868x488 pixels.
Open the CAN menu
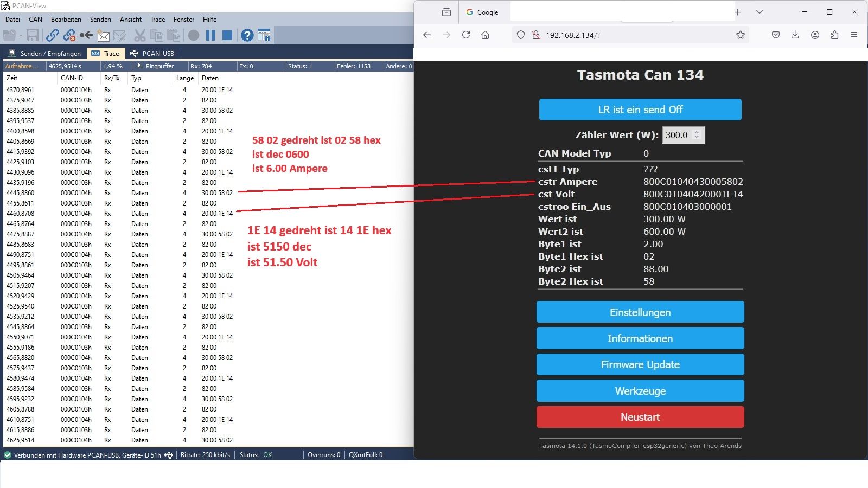(35, 20)
